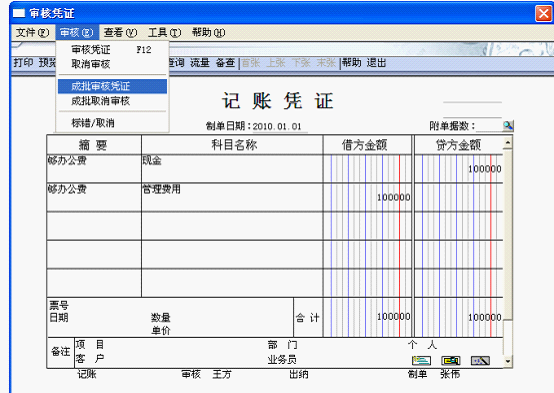Click the preparer name 张伟

450,374
